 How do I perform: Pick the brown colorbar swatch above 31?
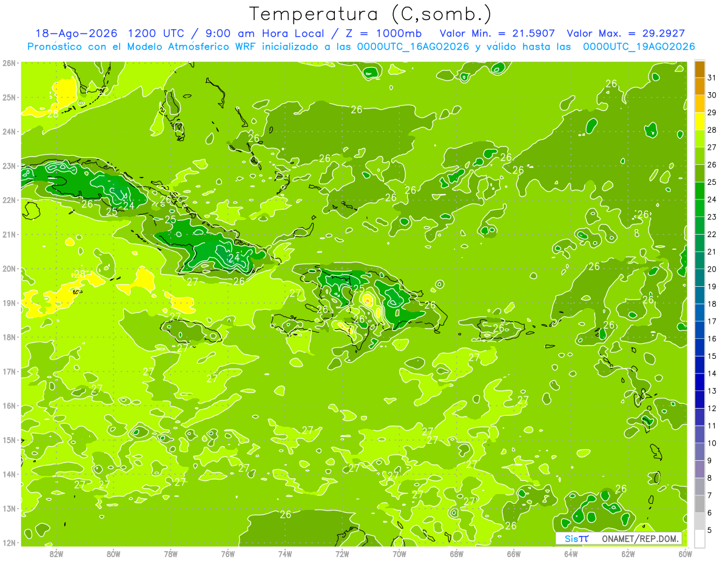[699, 69]
